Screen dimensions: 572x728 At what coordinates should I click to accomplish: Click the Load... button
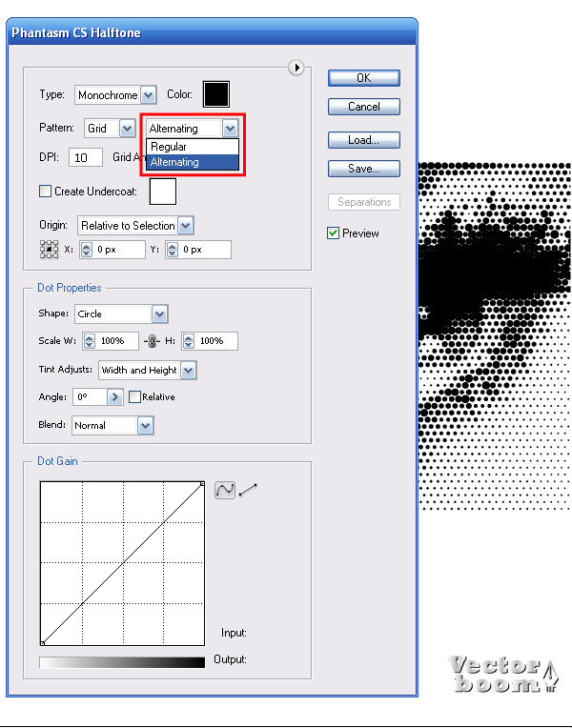[364, 140]
